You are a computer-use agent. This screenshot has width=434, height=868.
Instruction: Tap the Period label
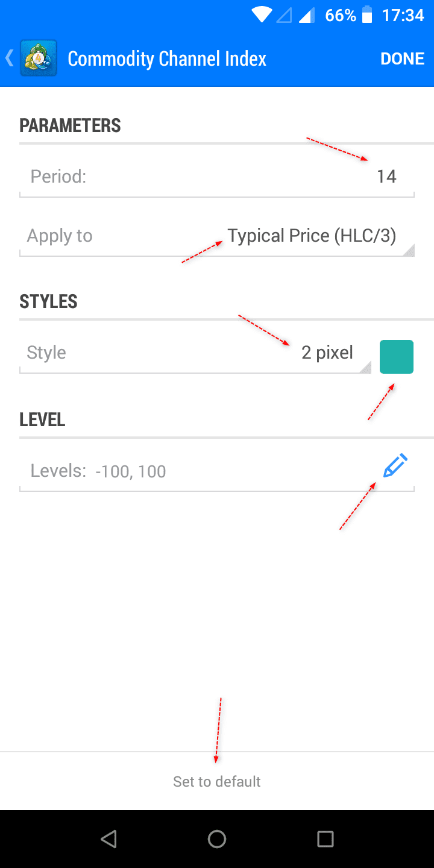(x=58, y=176)
